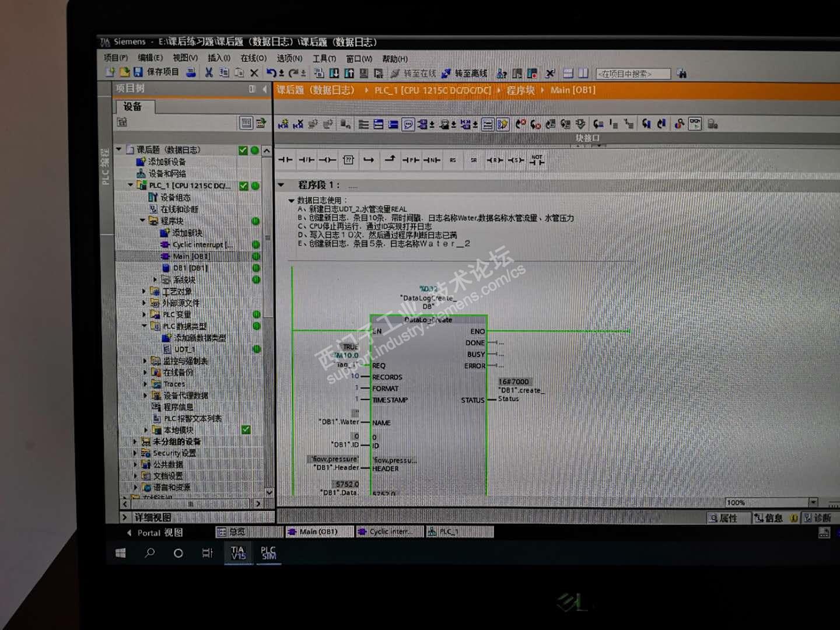
Task: Toggle network comments speech bubble icon
Action: pyautogui.click(x=408, y=124)
